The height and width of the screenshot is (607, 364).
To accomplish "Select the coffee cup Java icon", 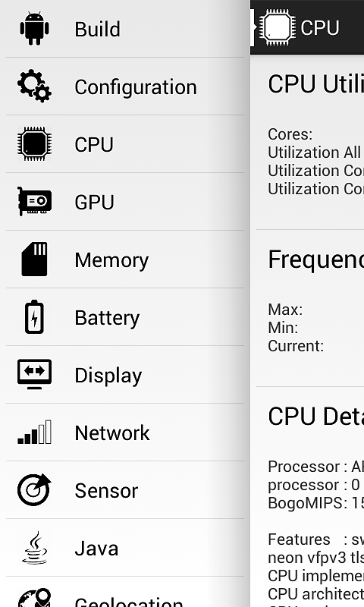I will pos(34,547).
